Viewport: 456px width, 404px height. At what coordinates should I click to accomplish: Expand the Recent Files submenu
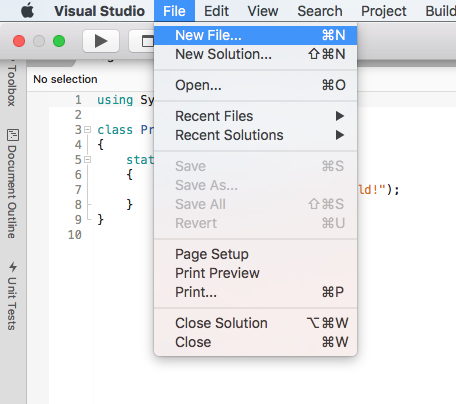(256, 116)
